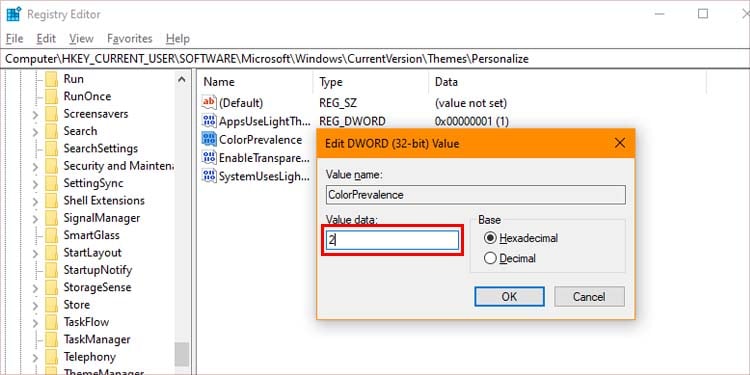Select Hexadecimal base option
The image size is (750, 375).
click(490, 238)
